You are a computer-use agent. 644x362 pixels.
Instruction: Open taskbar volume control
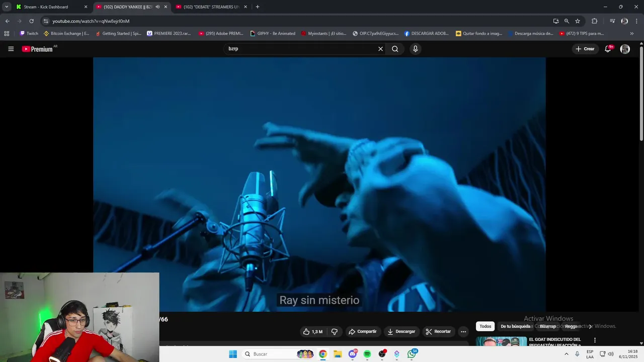click(611, 354)
